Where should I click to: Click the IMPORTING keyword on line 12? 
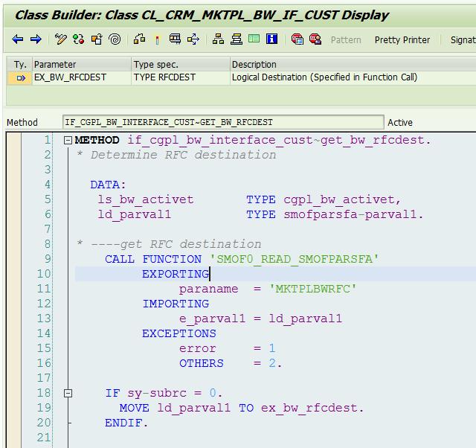176,304
